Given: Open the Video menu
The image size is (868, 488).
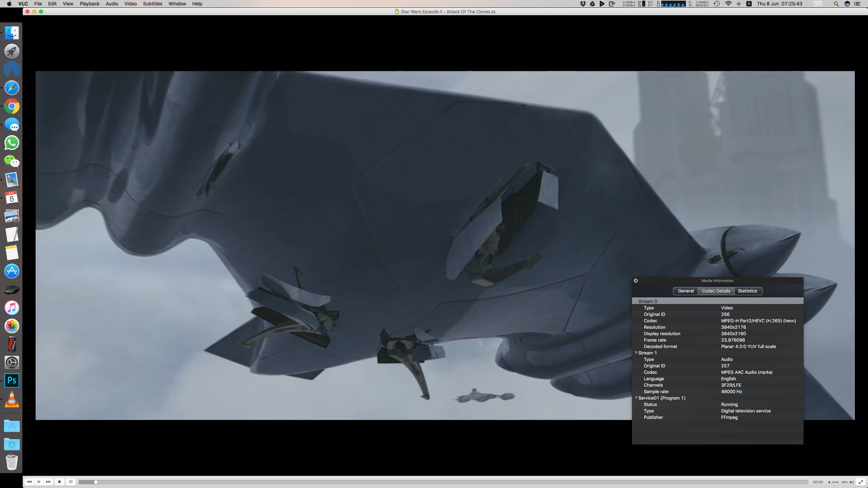Looking at the screenshot, I should pos(131,4).
